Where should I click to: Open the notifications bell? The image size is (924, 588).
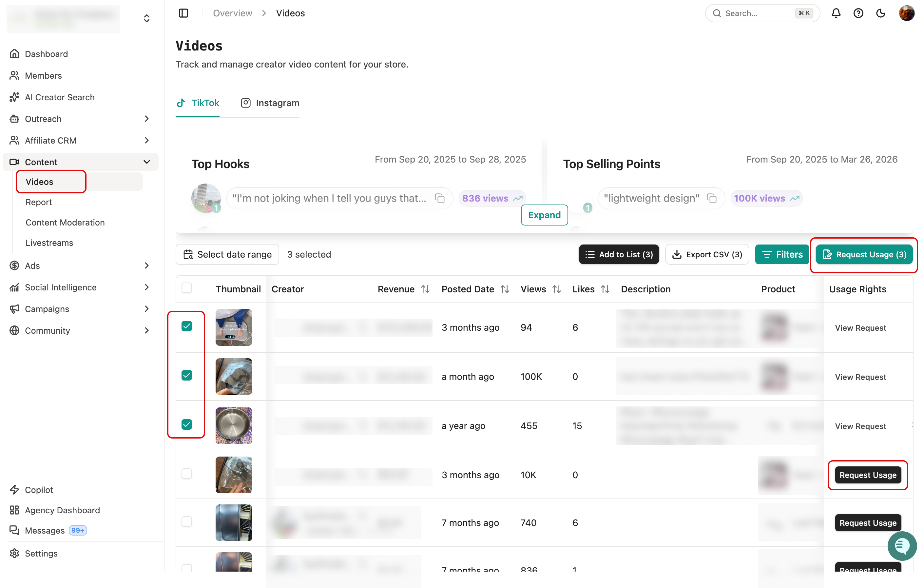[x=836, y=13]
